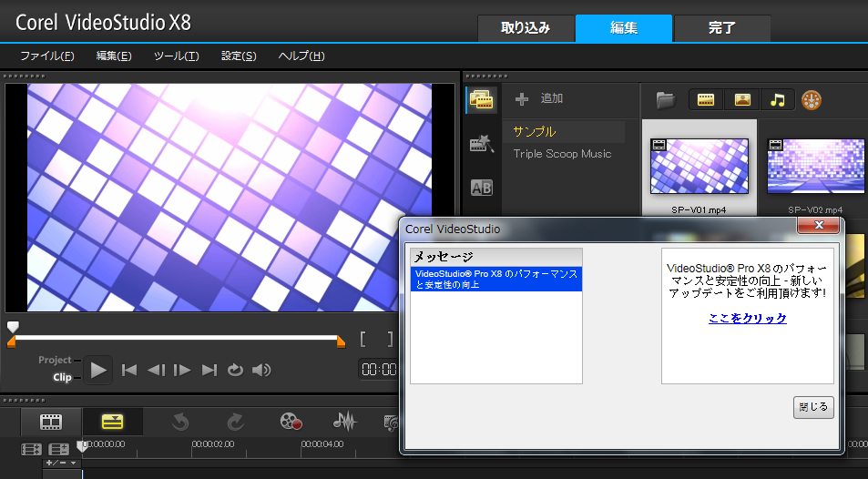Jump to the start of clip
Image resolution: width=868 pixels, height=479 pixels.
(129, 370)
